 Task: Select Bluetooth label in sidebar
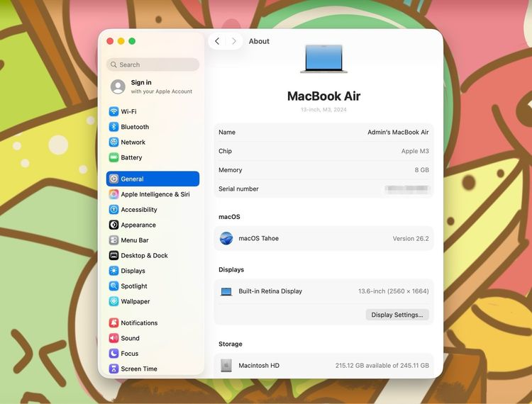coord(135,127)
